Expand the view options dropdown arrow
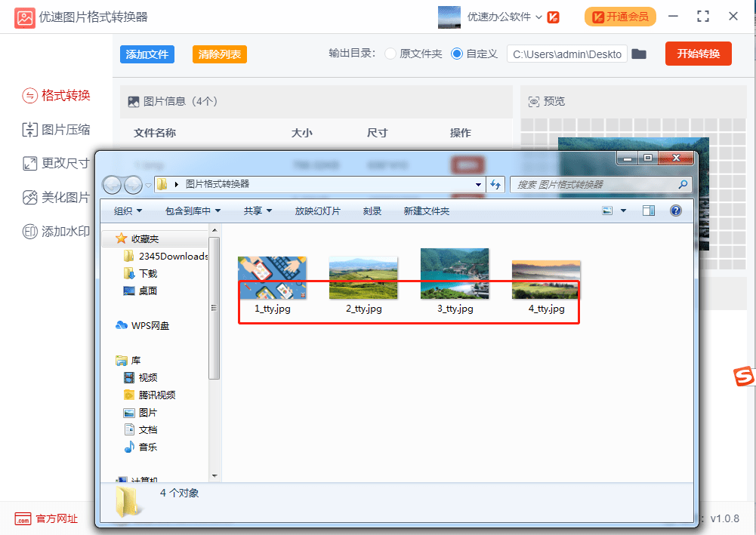 coord(623,211)
